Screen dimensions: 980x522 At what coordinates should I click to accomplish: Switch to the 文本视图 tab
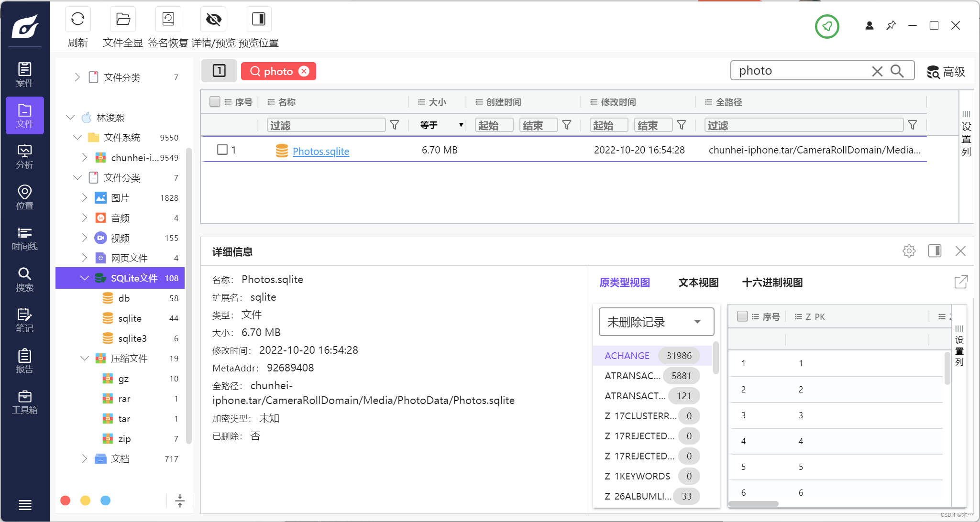[698, 283]
